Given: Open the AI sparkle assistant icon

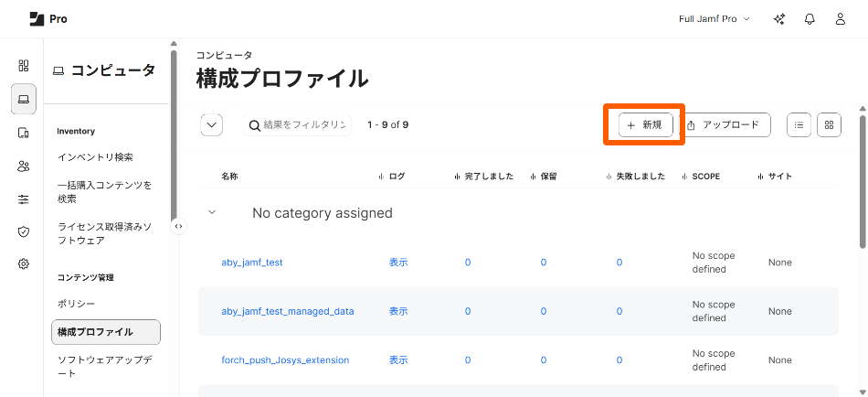Looking at the screenshot, I should click(x=779, y=19).
